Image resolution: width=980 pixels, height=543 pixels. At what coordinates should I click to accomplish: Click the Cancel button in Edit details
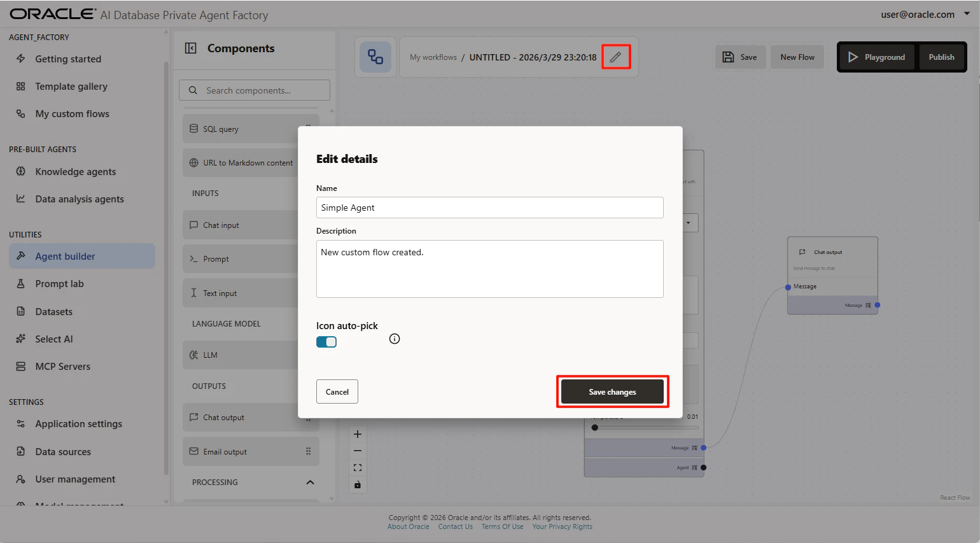click(x=337, y=391)
